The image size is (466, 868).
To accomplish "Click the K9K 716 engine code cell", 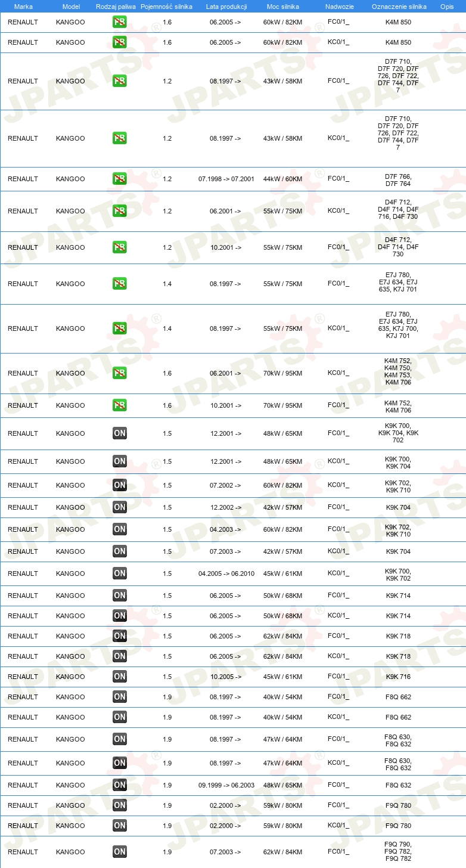I will pos(398,677).
